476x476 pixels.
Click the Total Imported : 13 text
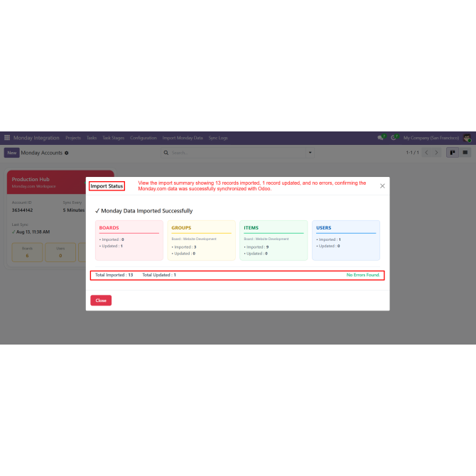point(114,275)
